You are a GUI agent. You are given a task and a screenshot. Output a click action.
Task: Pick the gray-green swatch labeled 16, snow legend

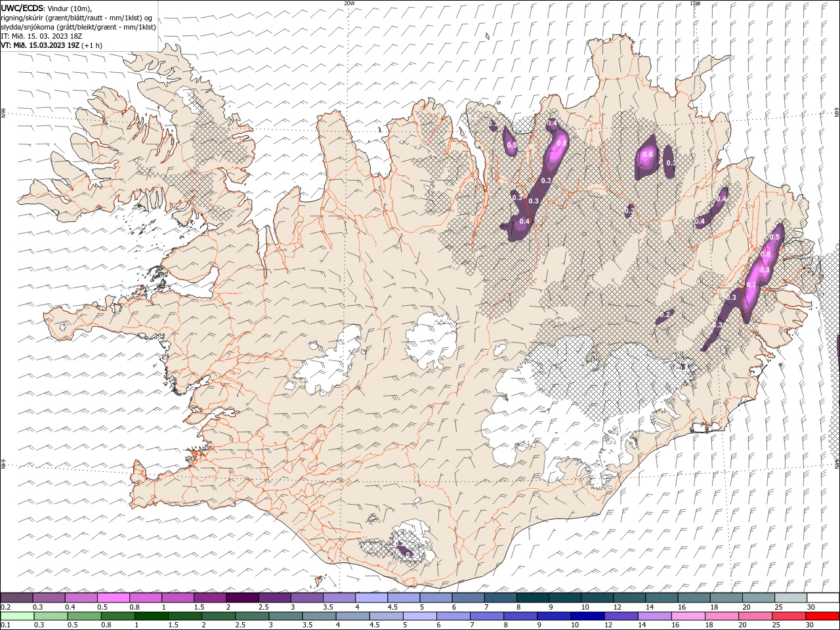pyautogui.click(x=694, y=598)
